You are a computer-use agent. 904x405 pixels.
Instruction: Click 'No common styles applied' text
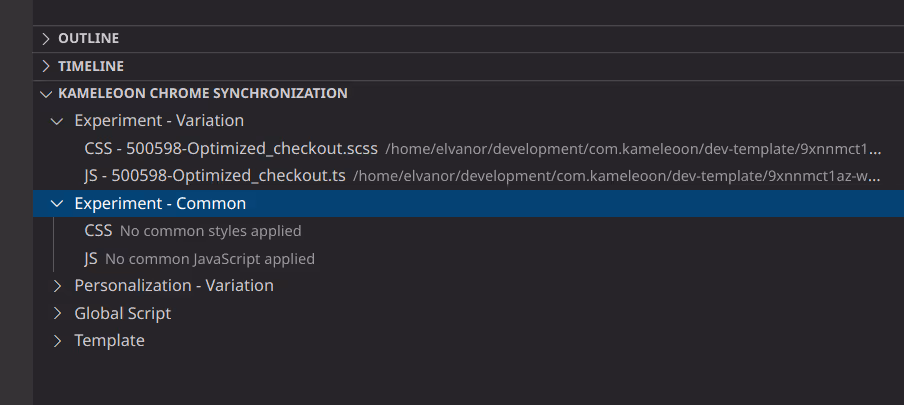(x=210, y=231)
